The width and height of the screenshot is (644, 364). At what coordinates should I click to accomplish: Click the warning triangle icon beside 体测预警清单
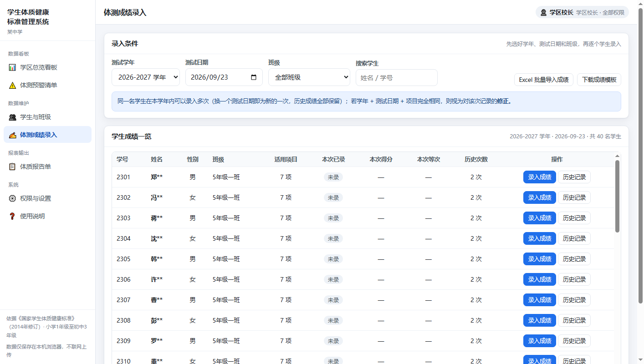(x=12, y=85)
